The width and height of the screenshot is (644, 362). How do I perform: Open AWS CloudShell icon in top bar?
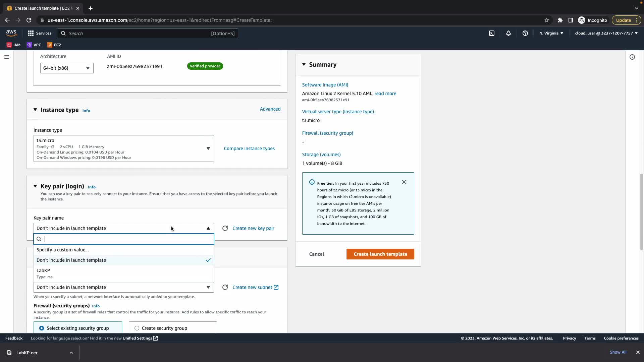492,33
